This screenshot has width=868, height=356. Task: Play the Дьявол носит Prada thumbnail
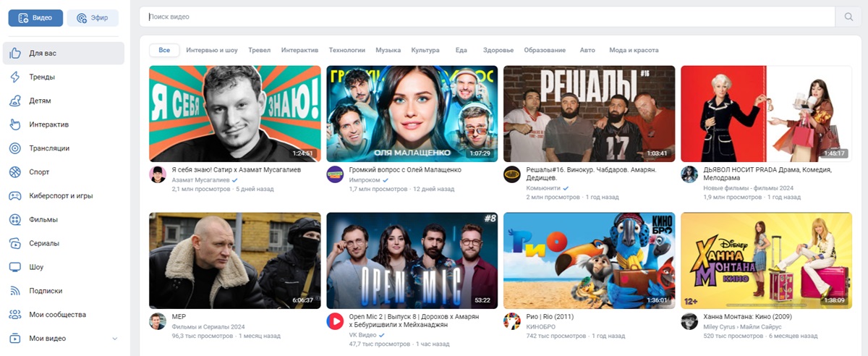(x=767, y=114)
